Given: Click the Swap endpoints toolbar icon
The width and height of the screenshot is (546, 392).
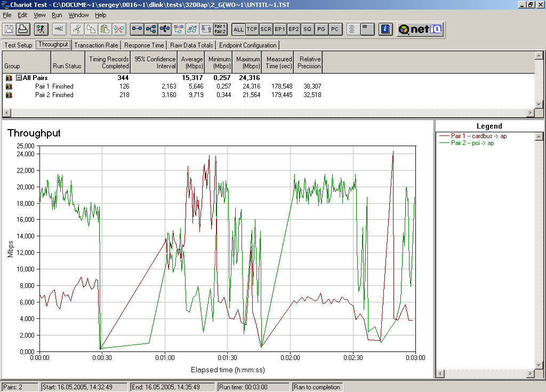Looking at the screenshot, I should (206, 29).
